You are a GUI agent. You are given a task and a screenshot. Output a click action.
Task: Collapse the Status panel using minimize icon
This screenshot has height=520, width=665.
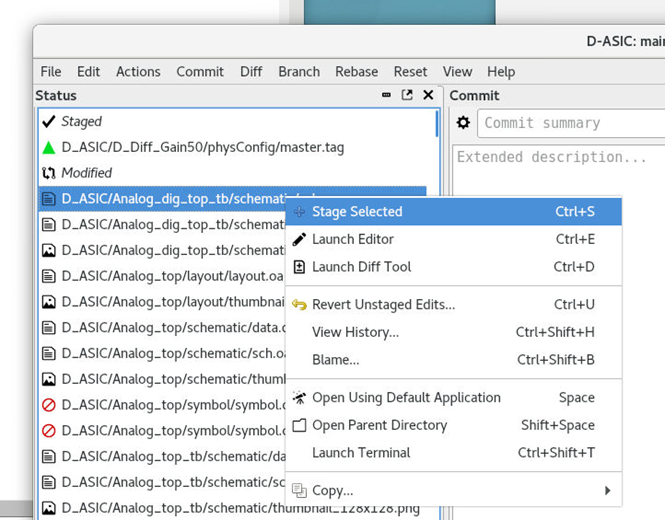387,96
